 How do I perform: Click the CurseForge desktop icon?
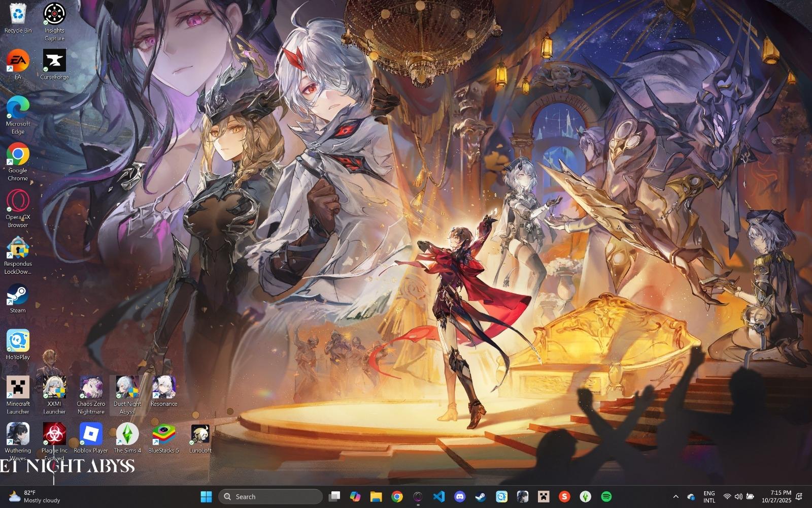54,64
